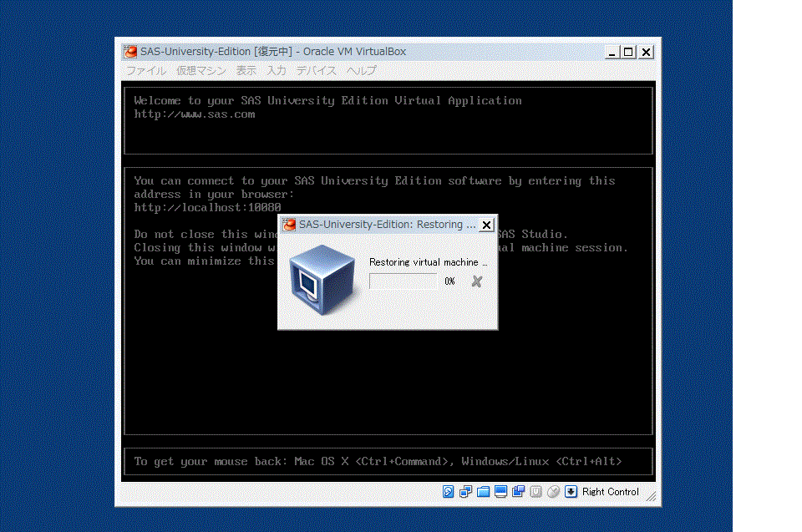Open the 仮想マシン menu
Screen dimensions: 802x532
point(201,71)
